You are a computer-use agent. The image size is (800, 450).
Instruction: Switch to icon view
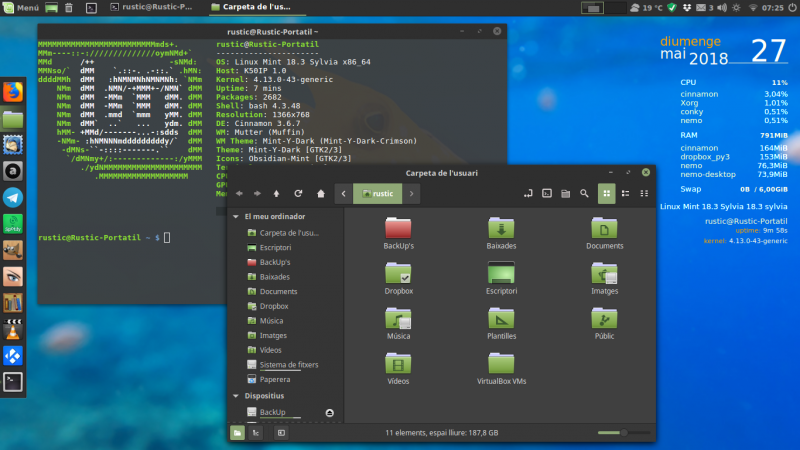point(606,193)
